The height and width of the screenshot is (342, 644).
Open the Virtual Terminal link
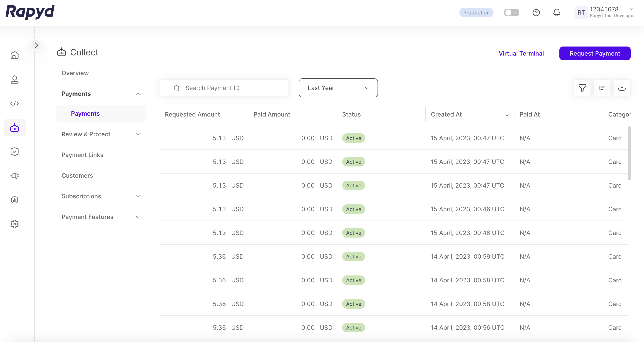521,53
